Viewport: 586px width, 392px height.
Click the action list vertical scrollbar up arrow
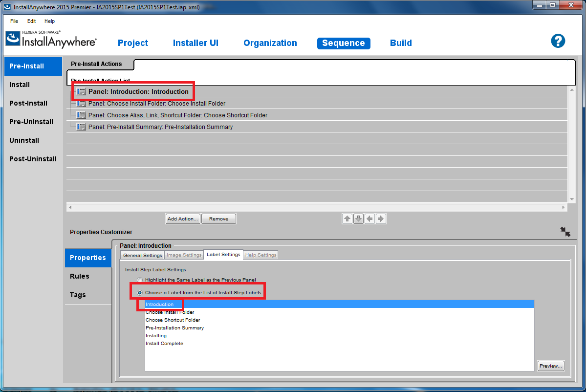pos(571,90)
